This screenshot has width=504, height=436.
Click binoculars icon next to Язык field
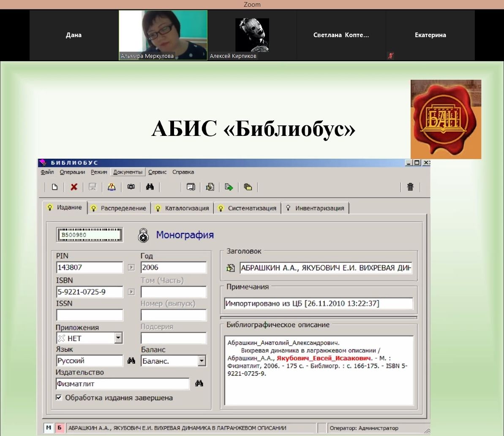[131, 360]
